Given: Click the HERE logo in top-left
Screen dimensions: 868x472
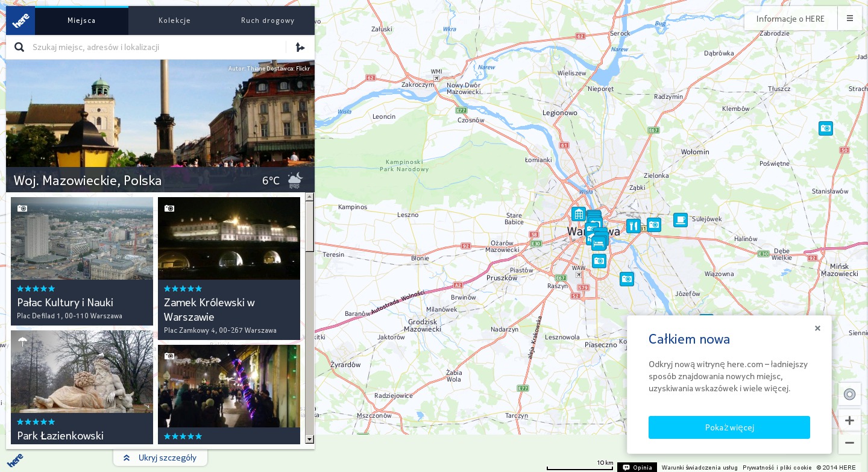Looking at the screenshot, I should 20,20.
